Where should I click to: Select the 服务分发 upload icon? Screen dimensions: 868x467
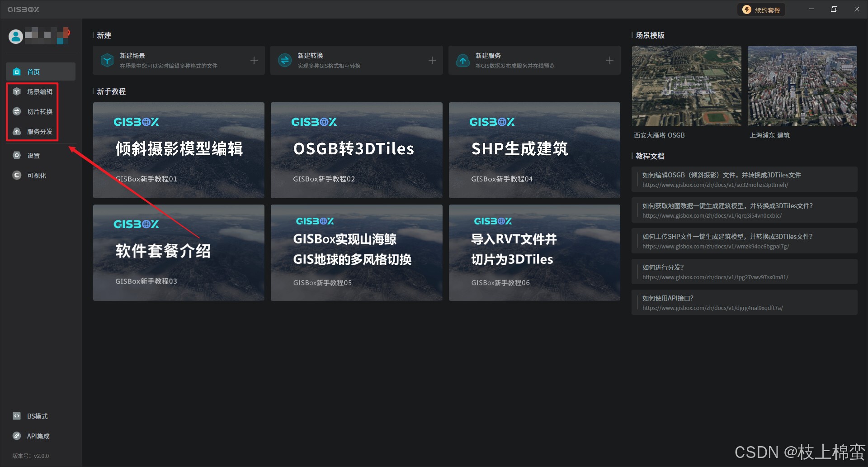pyautogui.click(x=17, y=131)
